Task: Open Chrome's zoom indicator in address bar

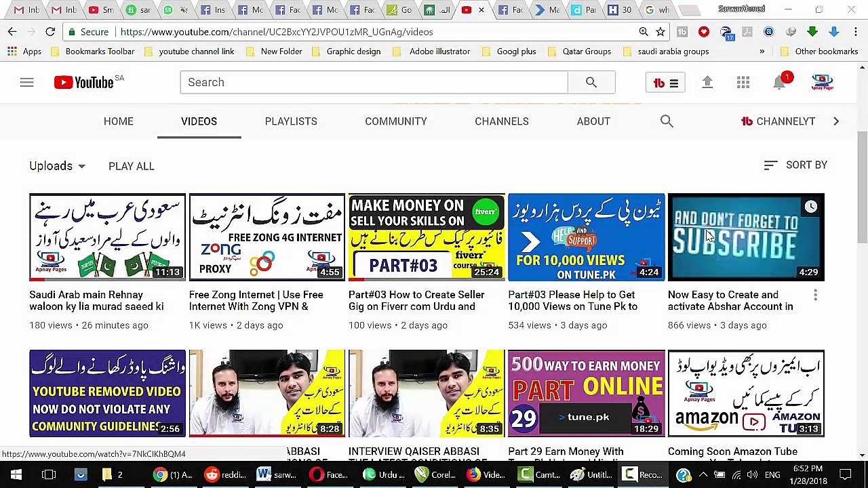Action: (644, 32)
